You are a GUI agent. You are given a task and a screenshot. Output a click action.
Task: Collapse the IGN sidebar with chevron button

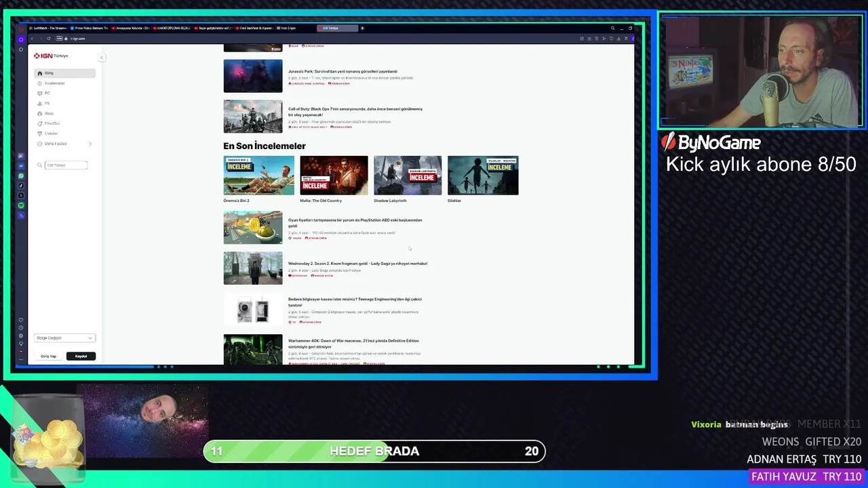(101, 57)
